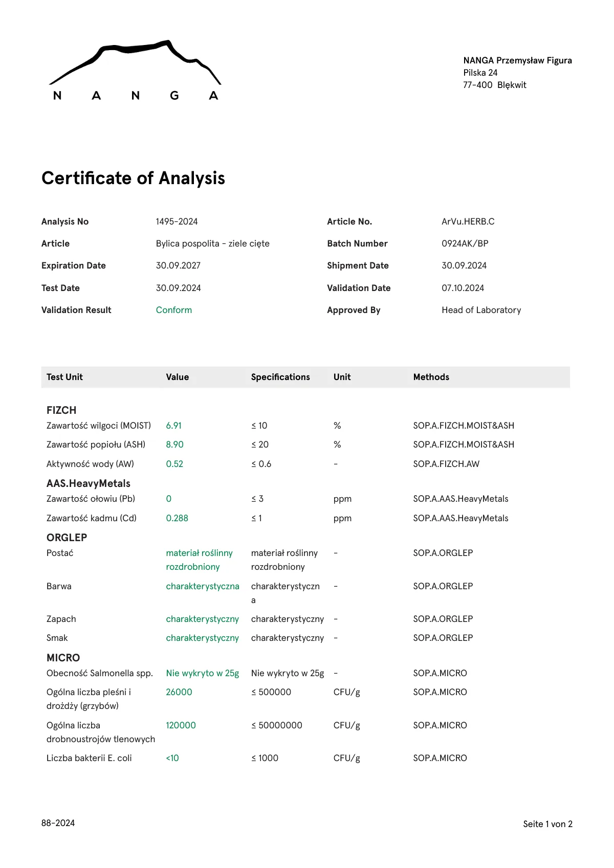This screenshot has height=868, width=614.
Task: Click the "Test Unit" column header
Action: (64, 377)
